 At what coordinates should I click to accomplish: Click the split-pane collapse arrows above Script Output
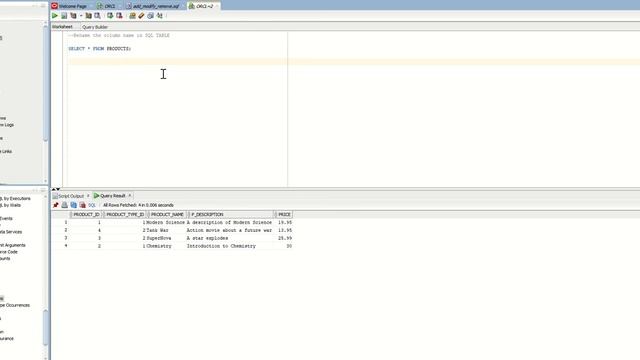tap(56, 189)
